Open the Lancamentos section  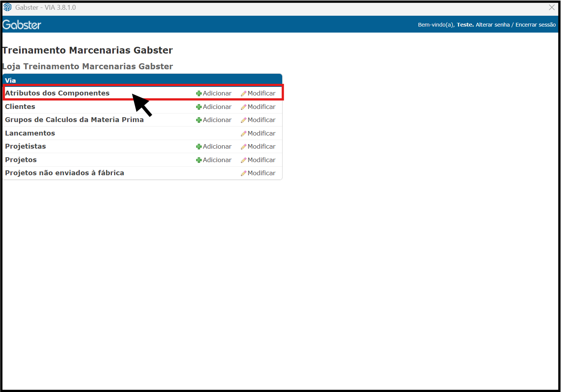click(30, 133)
